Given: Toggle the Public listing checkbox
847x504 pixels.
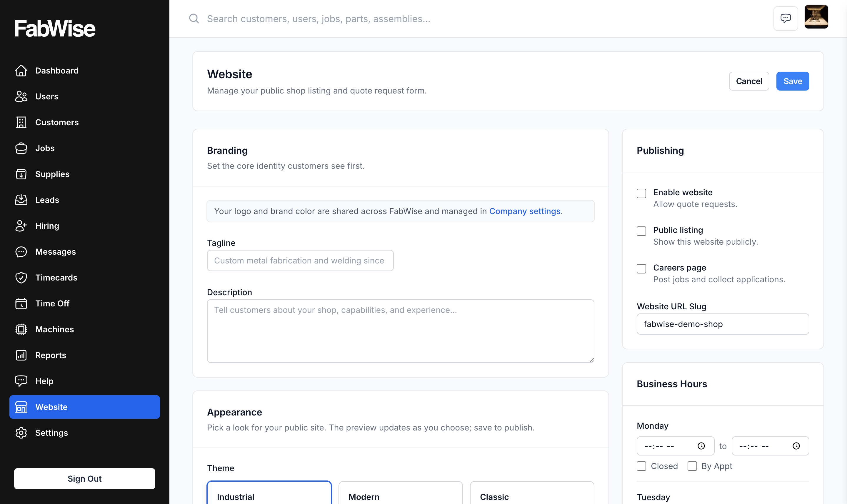Looking at the screenshot, I should tap(641, 231).
